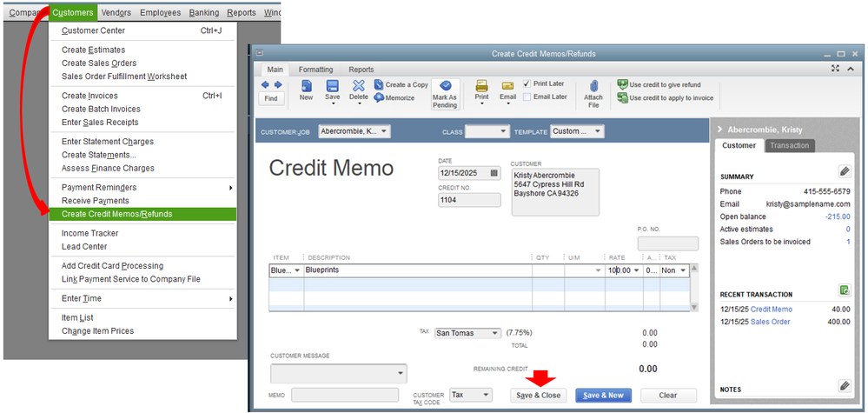Open the Item column dropdown

pos(297,270)
